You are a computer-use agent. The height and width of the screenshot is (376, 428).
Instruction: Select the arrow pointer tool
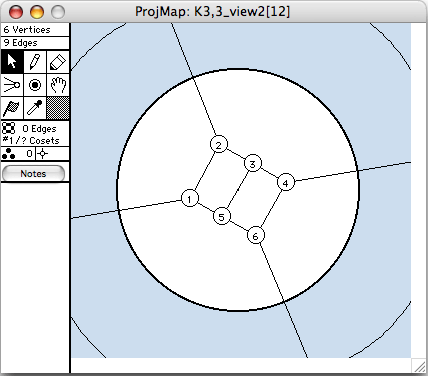(12, 62)
